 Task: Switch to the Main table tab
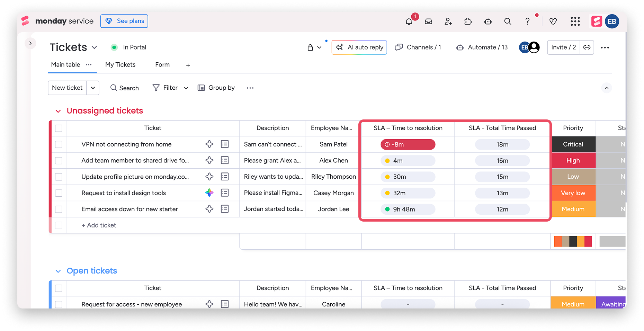[65, 65]
